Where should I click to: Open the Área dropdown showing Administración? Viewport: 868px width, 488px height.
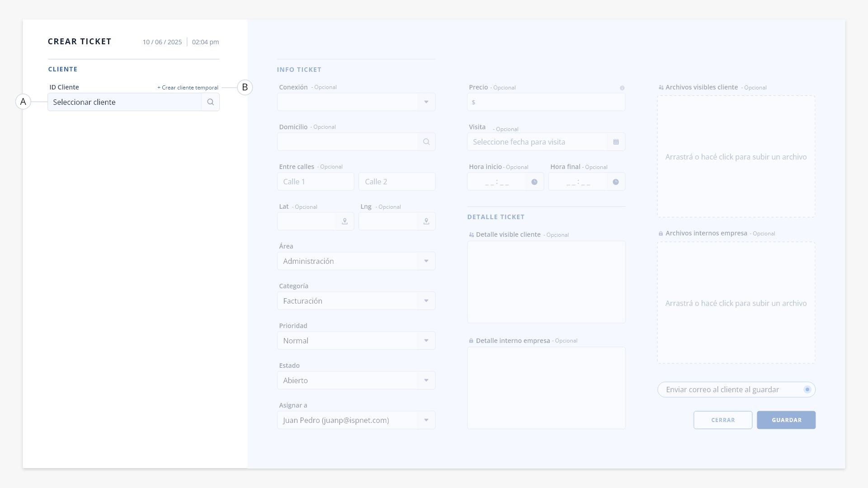pyautogui.click(x=356, y=261)
